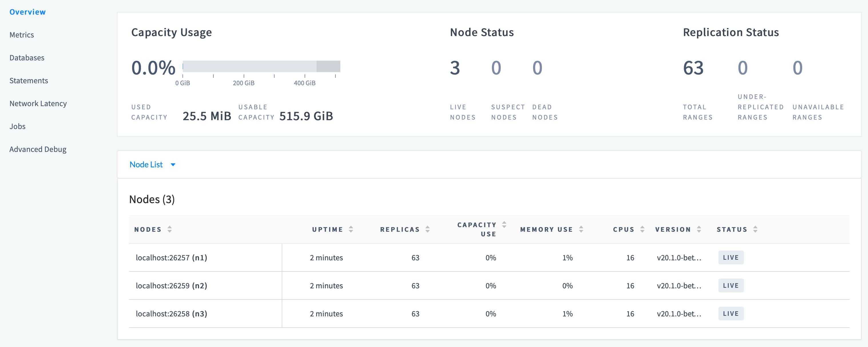Open Advanced Debug tools

coord(38,149)
